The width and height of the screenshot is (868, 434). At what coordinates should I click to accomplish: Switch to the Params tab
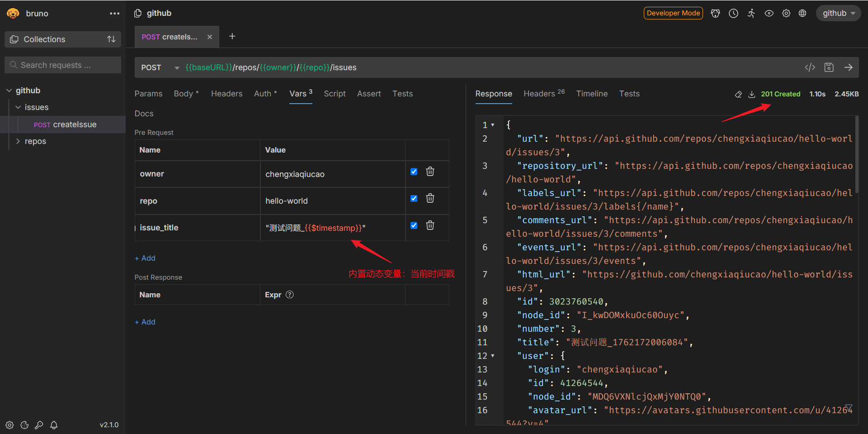tap(148, 94)
